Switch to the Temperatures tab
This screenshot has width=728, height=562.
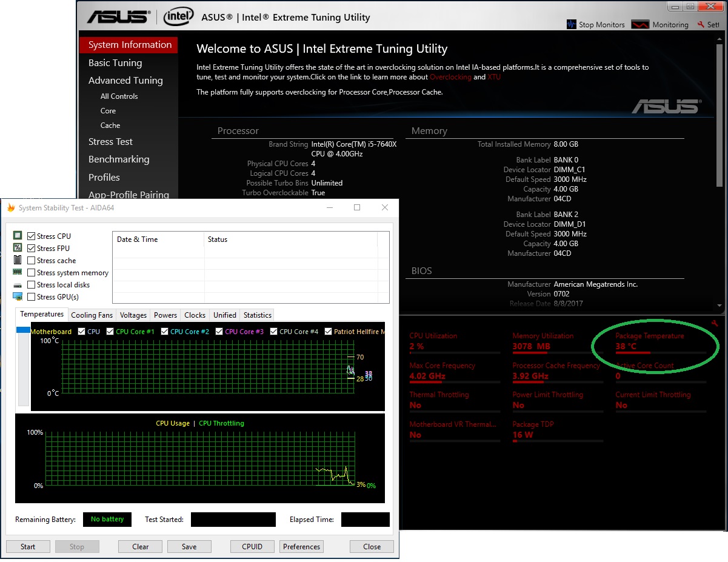[42, 314]
